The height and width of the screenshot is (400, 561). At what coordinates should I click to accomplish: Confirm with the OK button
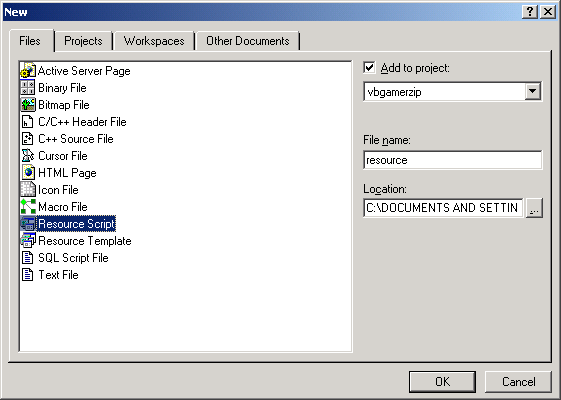click(x=443, y=382)
